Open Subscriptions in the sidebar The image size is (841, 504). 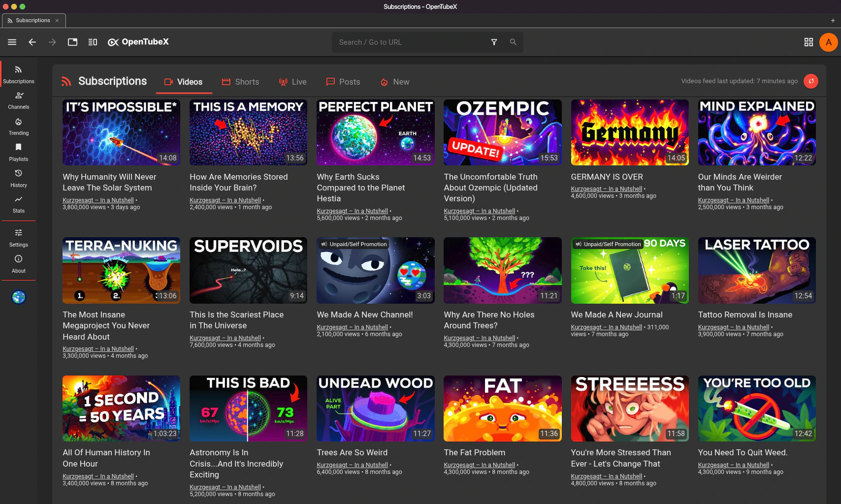[19, 74]
